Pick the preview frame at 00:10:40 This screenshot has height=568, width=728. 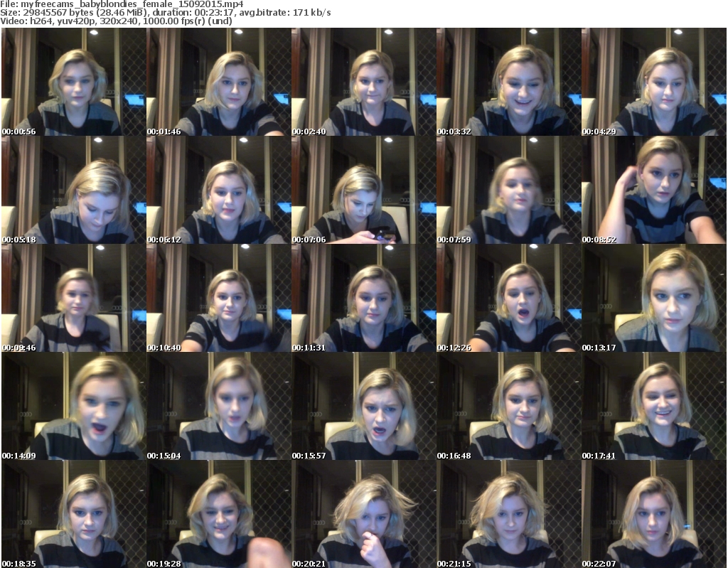click(x=219, y=298)
